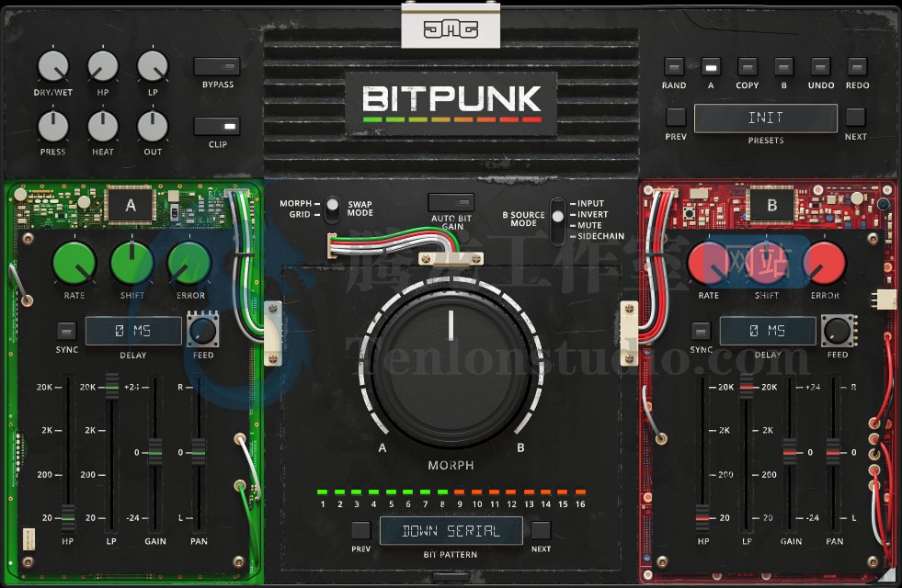Toggle the SYNC button in section B
902x588 pixels.
pos(701,331)
